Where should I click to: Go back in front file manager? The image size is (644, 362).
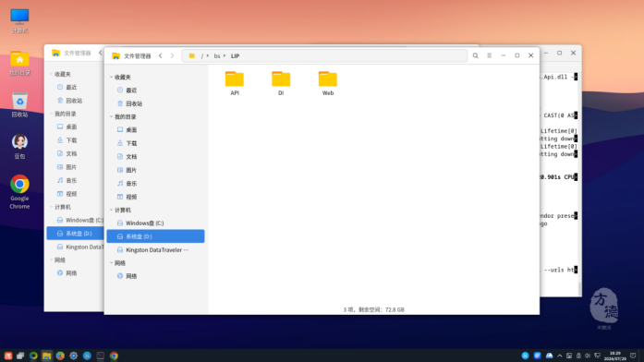pos(161,55)
